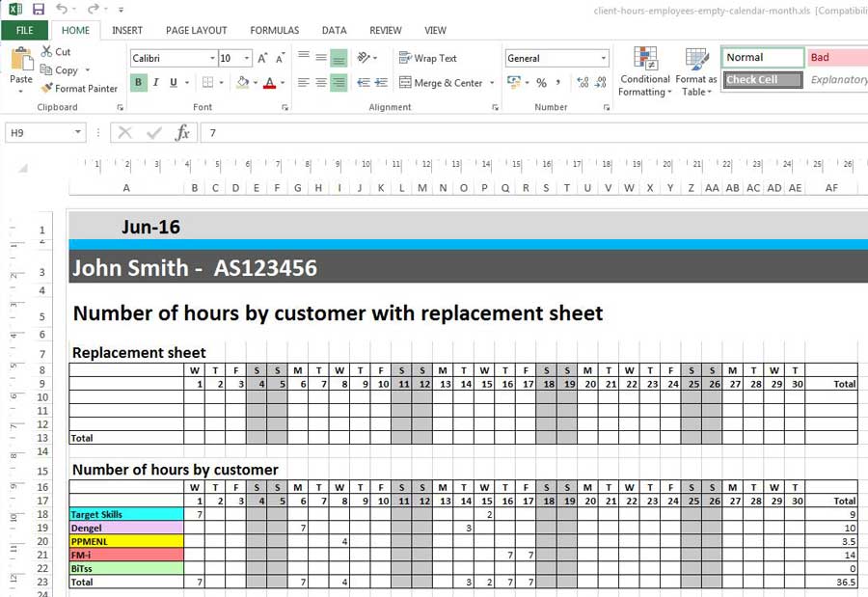Click the Increase Font Size icon
Screen dimensions: 868x597
coord(262,59)
